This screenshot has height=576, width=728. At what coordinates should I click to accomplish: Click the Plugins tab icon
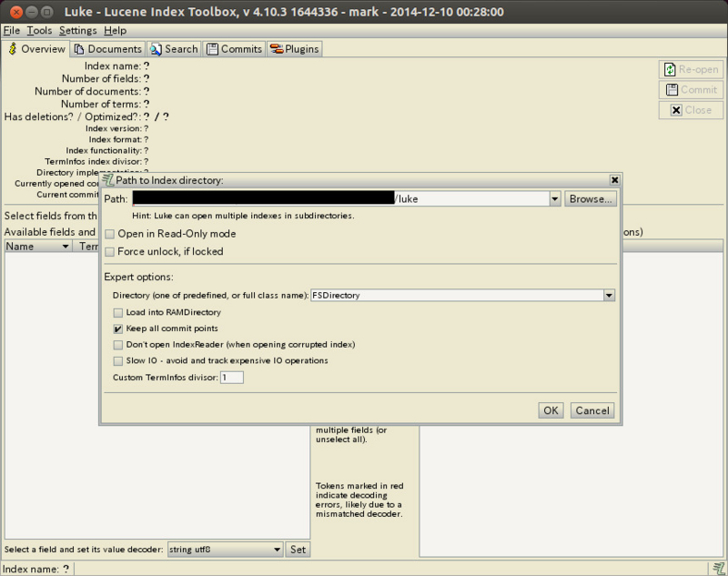[x=277, y=49]
